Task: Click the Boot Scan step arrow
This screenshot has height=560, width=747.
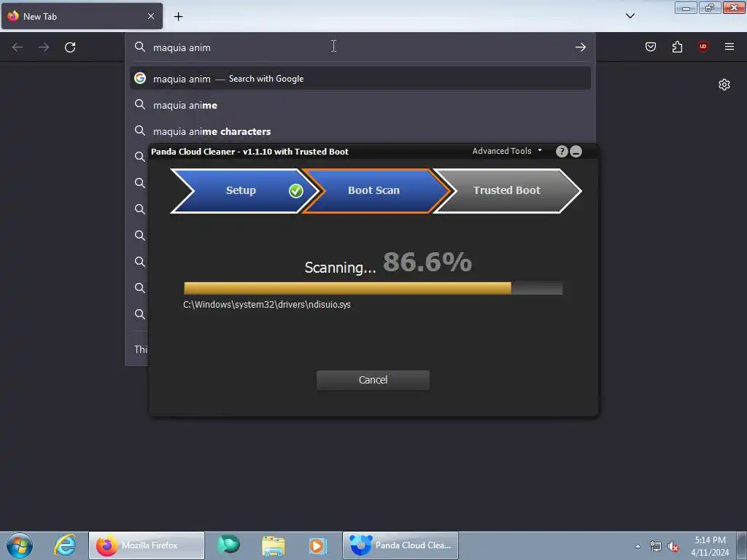Action: (376, 190)
